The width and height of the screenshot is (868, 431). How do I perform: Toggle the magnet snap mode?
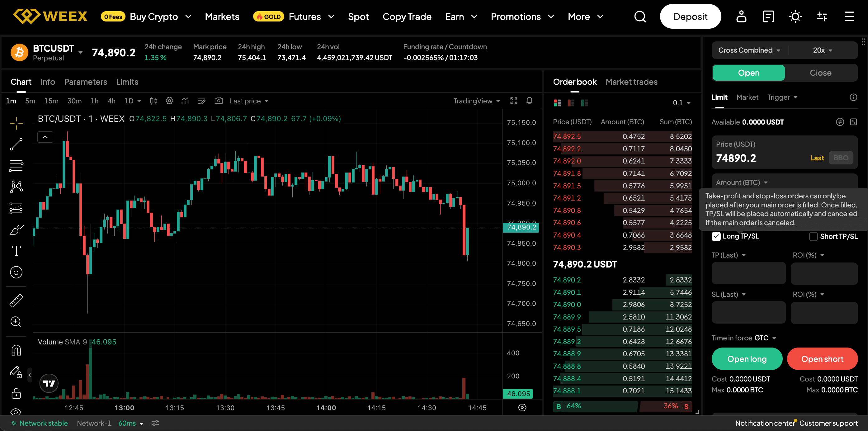pos(16,350)
